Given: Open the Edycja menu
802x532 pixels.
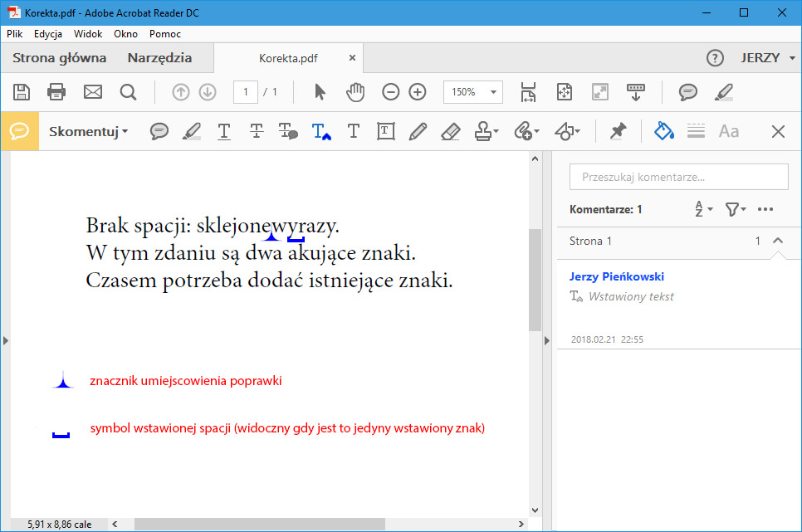Looking at the screenshot, I should [47, 34].
